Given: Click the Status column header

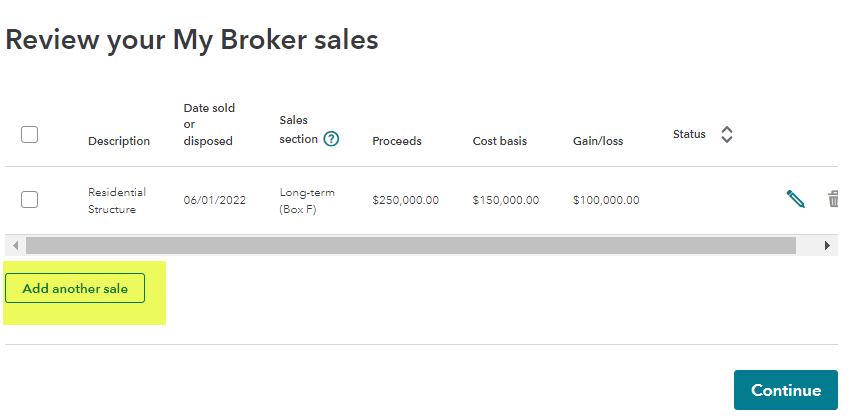Looking at the screenshot, I should point(689,134).
